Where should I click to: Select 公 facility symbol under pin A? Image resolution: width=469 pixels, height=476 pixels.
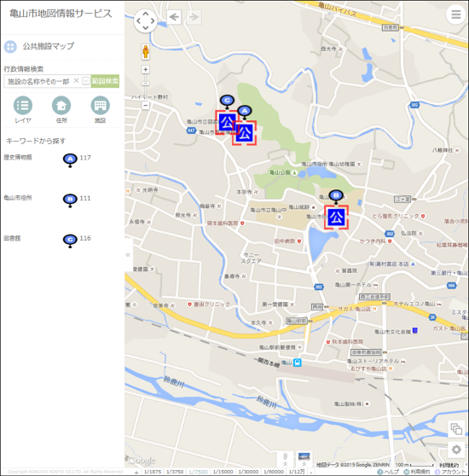(245, 133)
